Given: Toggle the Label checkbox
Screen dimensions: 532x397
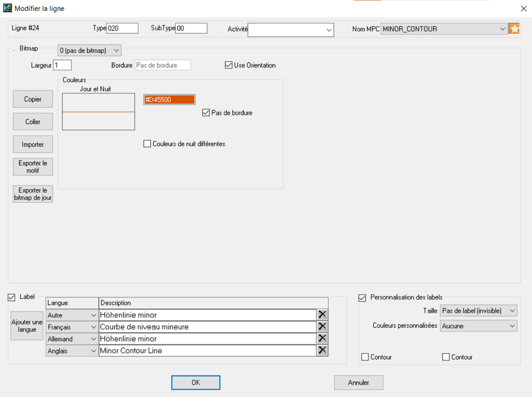Looking at the screenshot, I should 11,298.
